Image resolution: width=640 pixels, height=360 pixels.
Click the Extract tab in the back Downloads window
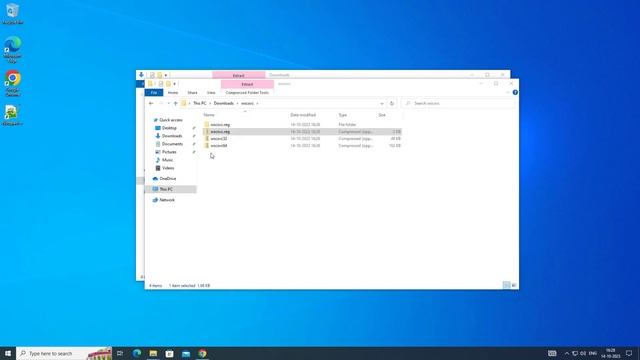point(238,75)
